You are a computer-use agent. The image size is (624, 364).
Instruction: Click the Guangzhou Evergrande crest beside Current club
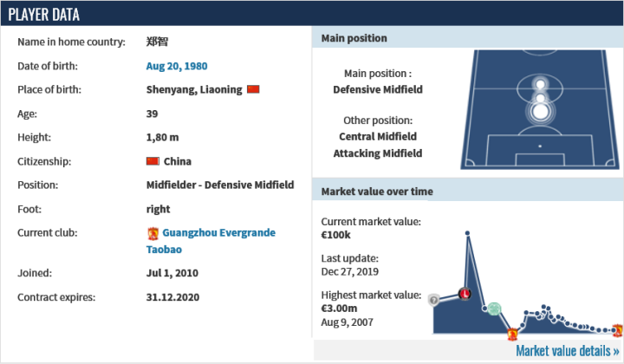[x=153, y=233]
